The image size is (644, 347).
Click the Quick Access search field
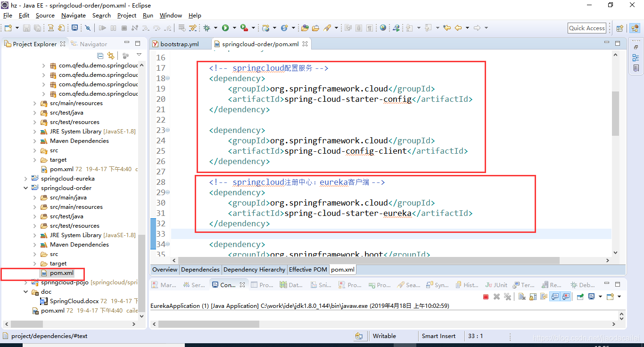pyautogui.click(x=587, y=28)
